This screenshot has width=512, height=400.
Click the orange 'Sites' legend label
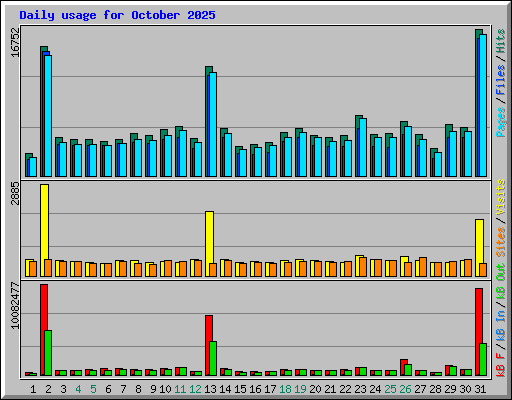click(501, 241)
